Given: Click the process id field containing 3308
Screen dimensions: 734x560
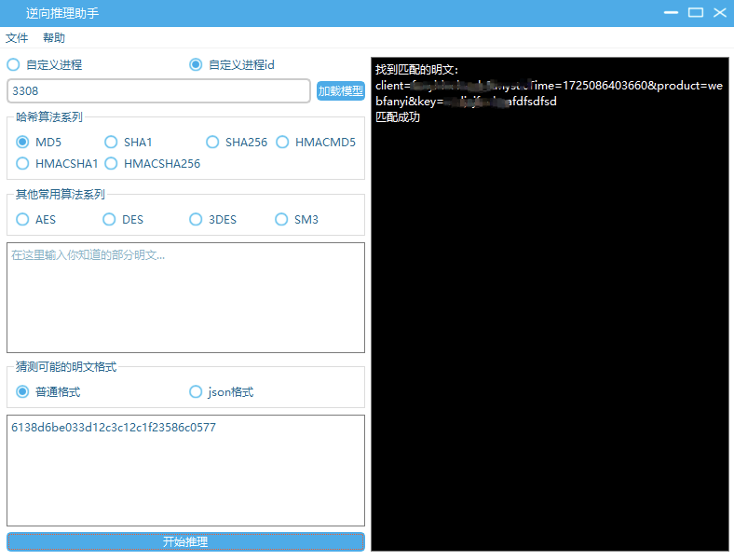Looking at the screenshot, I should 158,91.
